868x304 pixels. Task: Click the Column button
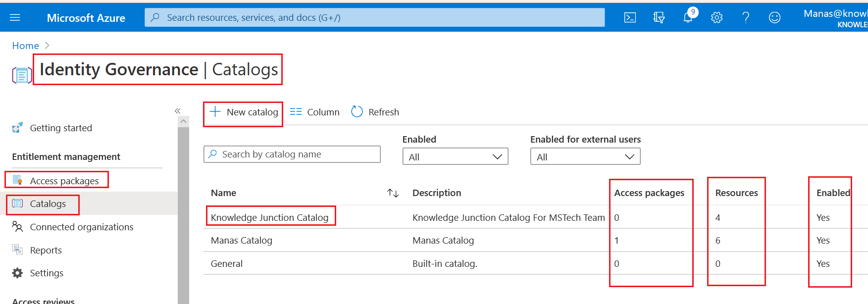coord(315,112)
